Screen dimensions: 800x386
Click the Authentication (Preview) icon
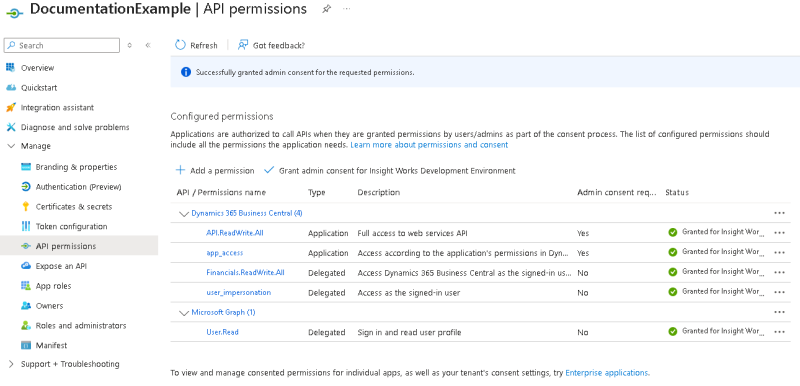pyautogui.click(x=26, y=187)
